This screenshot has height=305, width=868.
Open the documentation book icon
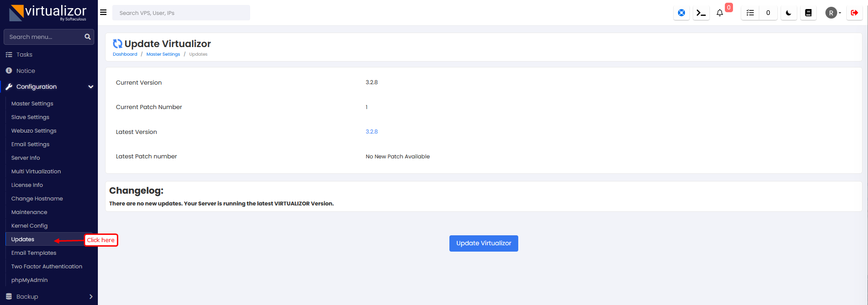click(808, 13)
